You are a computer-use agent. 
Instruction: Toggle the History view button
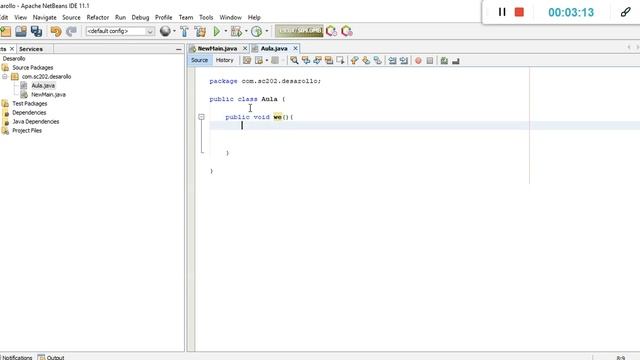224,60
